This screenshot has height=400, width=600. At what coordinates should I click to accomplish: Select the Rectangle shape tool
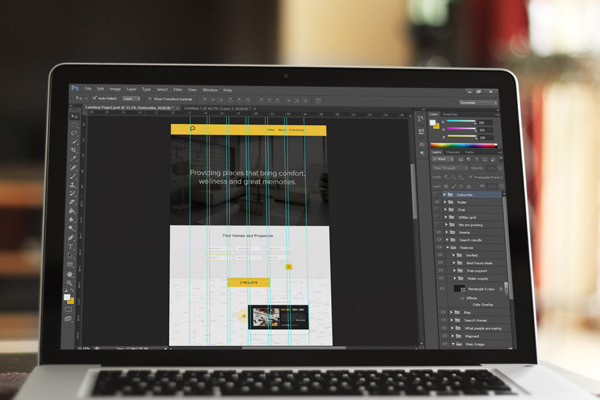tap(70, 264)
